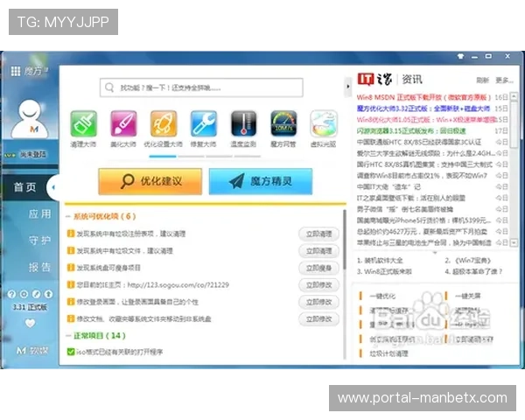
Task: Click warning icon beside IE主页 item
Action: pos(71,284)
